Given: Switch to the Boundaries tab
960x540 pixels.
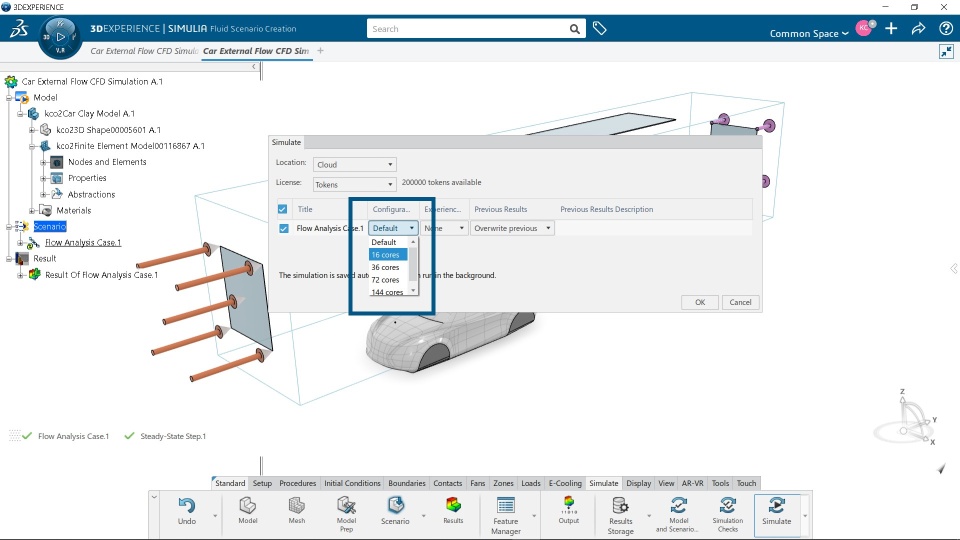Looking at the screenshot, I should coord(407,483).
